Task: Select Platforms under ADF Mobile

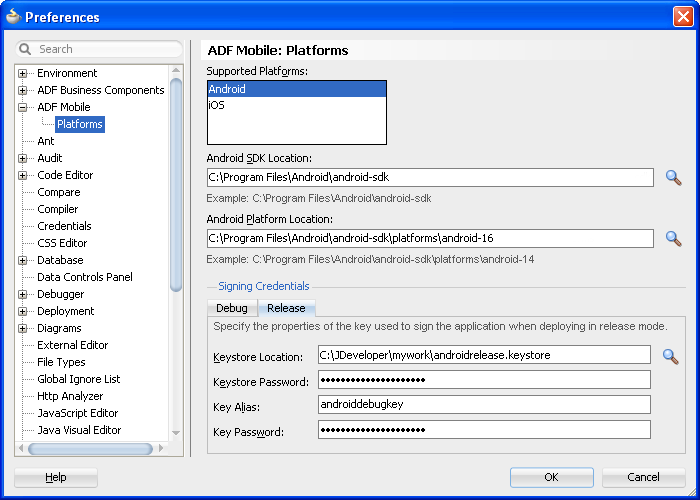Action: tap(80, 124)
